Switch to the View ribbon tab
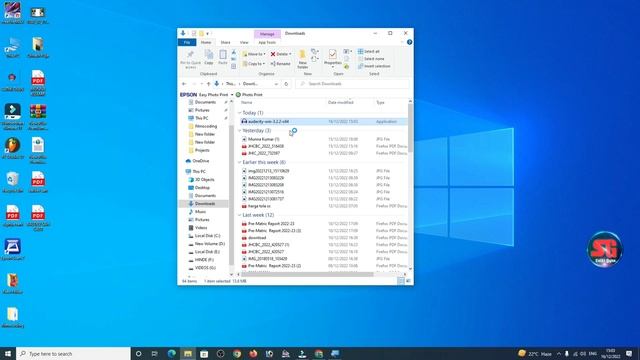 (x=244, y=42)
